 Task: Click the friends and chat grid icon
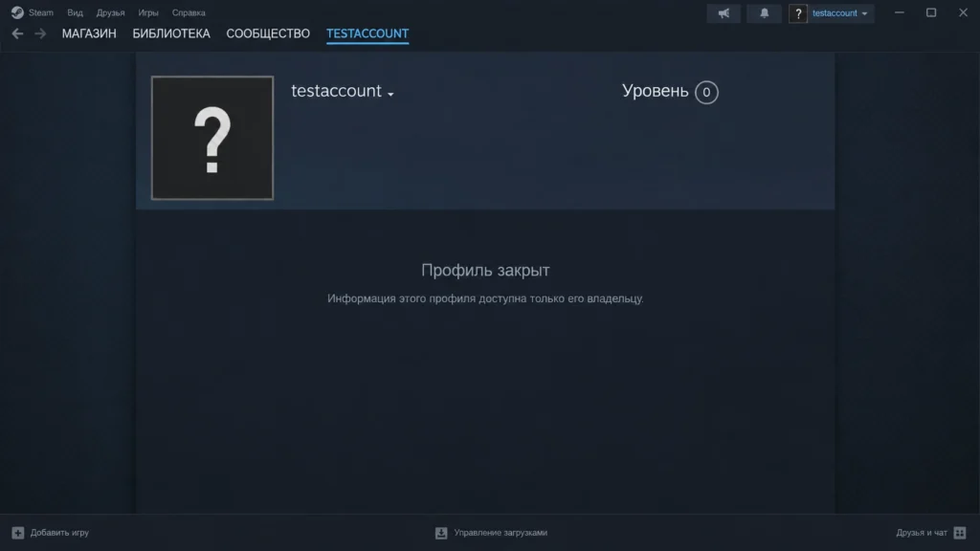(x=960, y=532)
